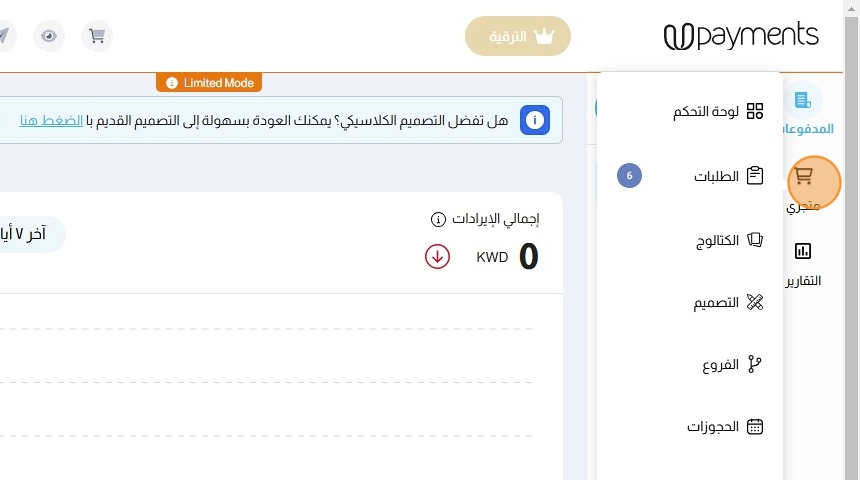Click the paper plane send icon
The height and width of the screenshot is (480, 860).
coord(4,36)
